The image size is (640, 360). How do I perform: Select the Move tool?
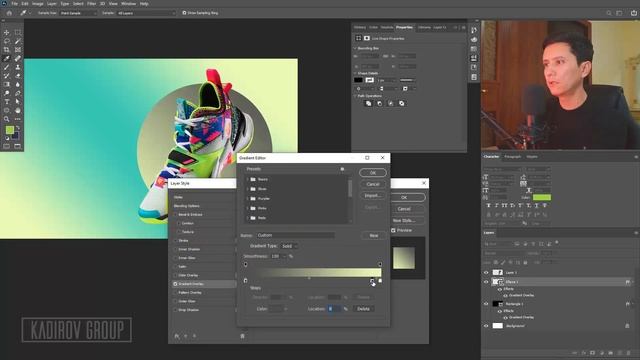coord(7,32)
